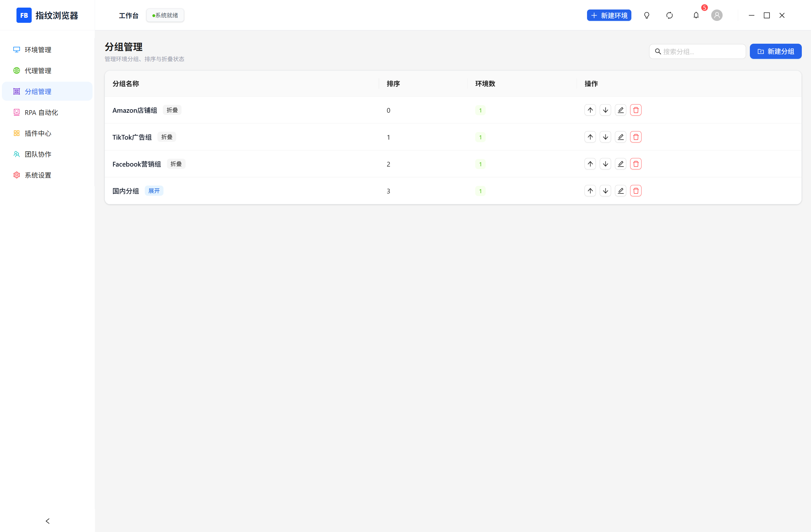Click the 新建分组 button
The image size is (811, 532).
point(776,51)
